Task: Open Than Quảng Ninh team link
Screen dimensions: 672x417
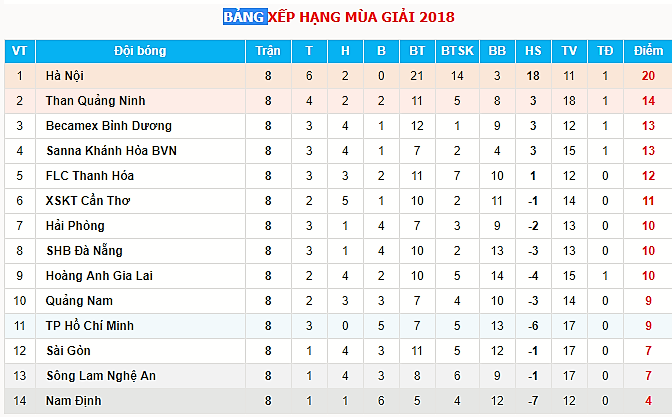Action: tap(96, 101)
